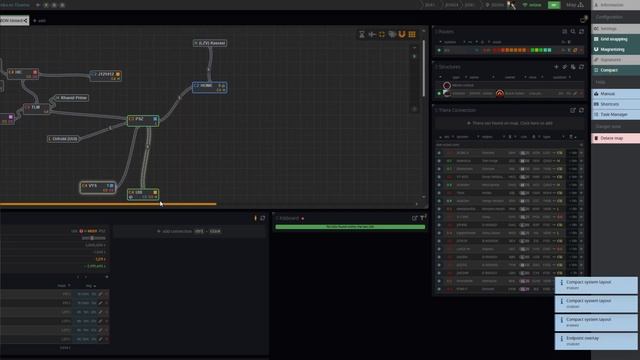Open the Routes panel settings icon
This screenshot has width=640, height=360.
[x=564, y=31]
